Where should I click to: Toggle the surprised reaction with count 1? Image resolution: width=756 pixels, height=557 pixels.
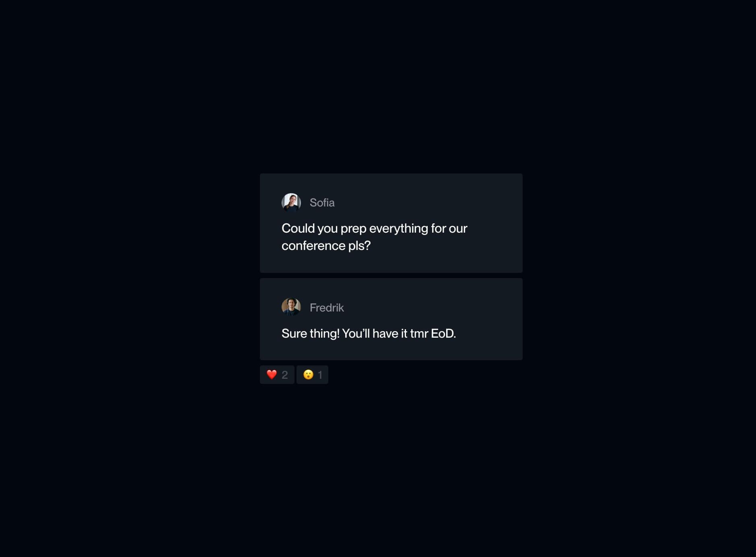pyautogui.click(x=312, y=375)
